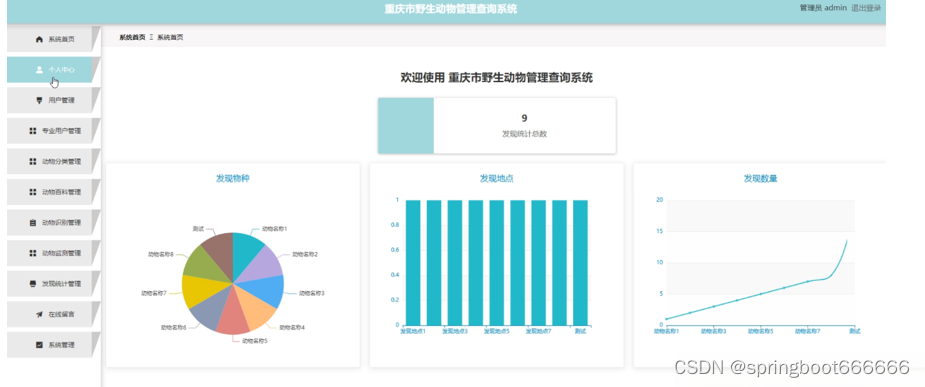Click the line chart data point at 动物名称7
This screenshot has width=925, height=387.
pyautogui.click(x=807, y=281)
